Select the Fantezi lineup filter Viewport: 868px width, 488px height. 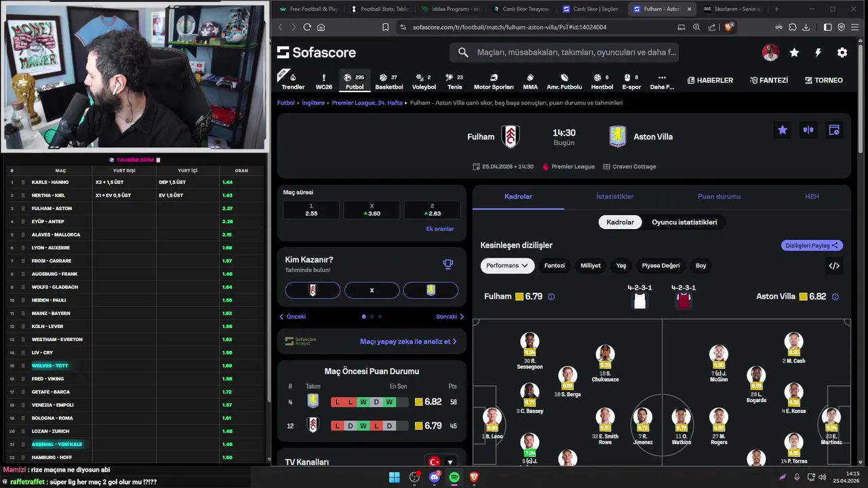554,266
